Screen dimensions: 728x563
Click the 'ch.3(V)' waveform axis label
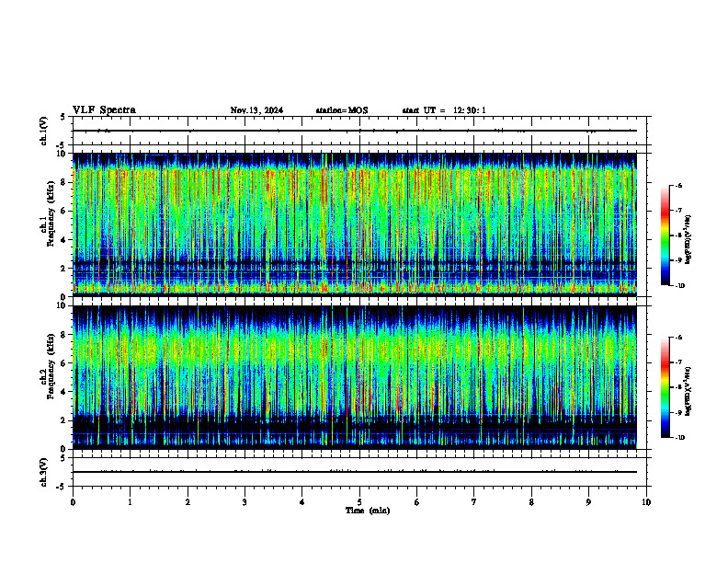[x=44, y=472]
